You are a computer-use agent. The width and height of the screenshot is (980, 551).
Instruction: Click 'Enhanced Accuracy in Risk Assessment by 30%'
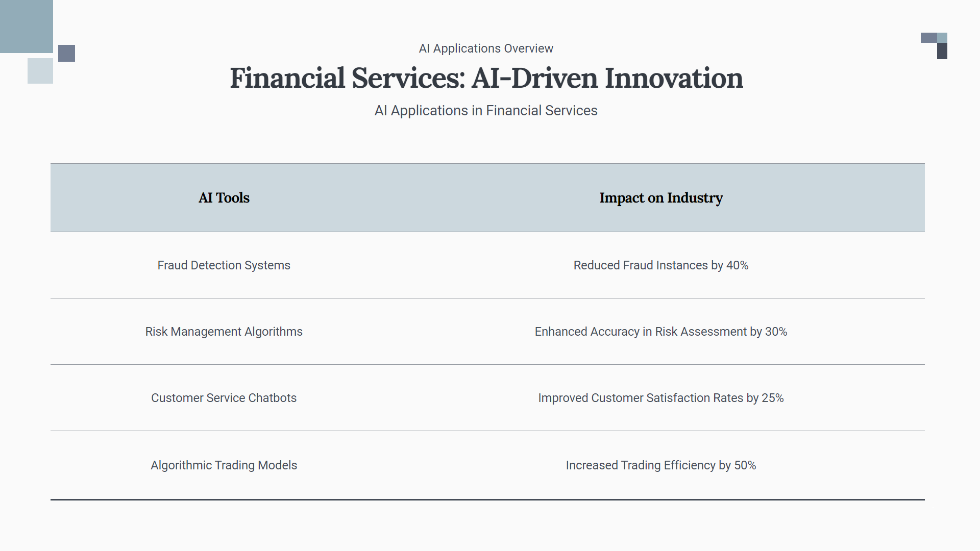point(661,332)
